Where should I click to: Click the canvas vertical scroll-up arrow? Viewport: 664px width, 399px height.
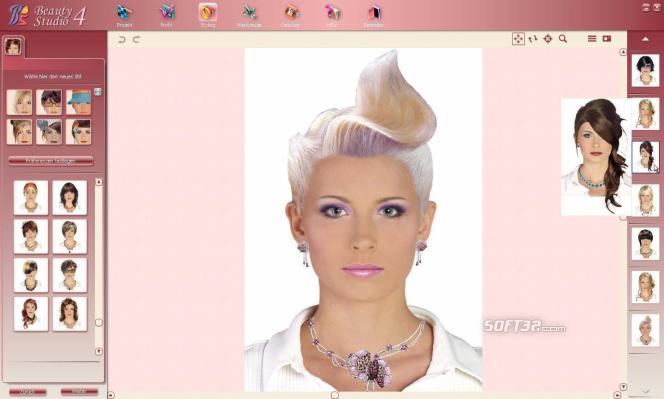point(623,52)
